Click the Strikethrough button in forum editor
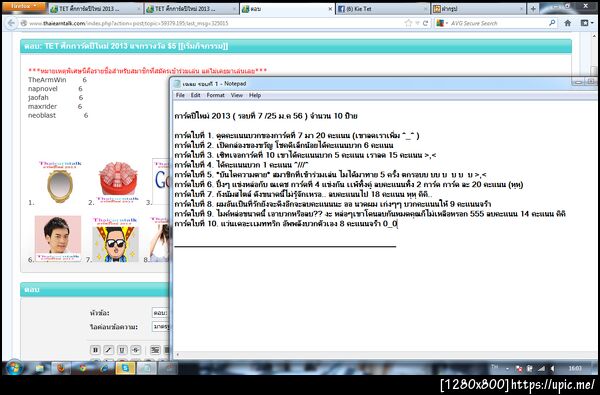 pyautogui.click(x=135, y=350)
